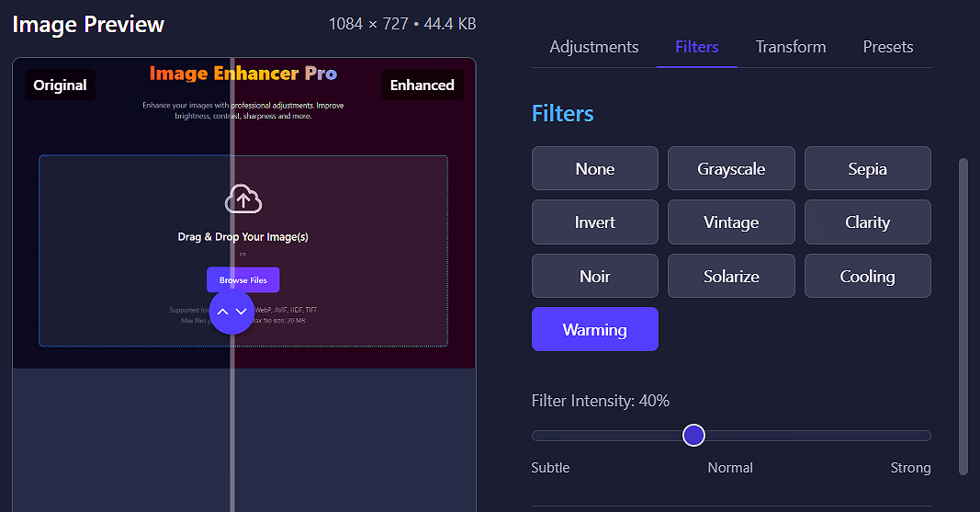
Task: Select the Vintage filter
Action: pyautogui.click(x=730, y=222)
